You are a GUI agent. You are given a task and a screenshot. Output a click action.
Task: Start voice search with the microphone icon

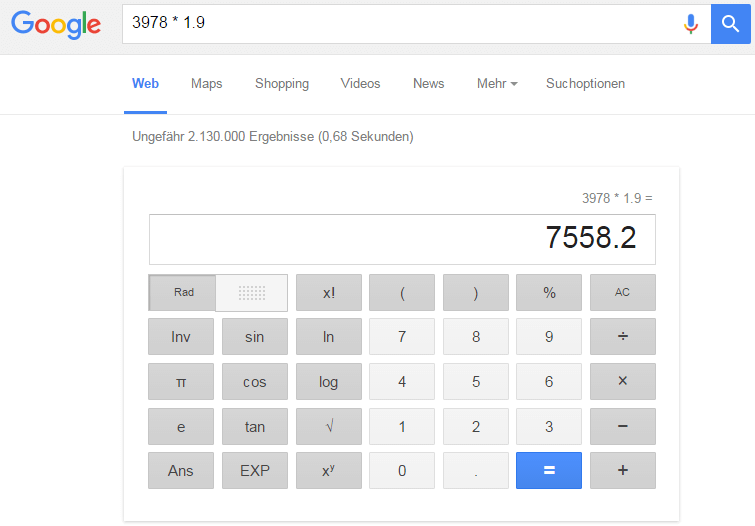coord(690,24)
